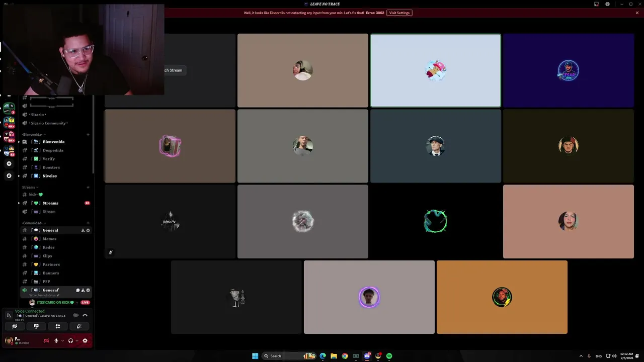Show hidden system tray icons

(581, 356)
